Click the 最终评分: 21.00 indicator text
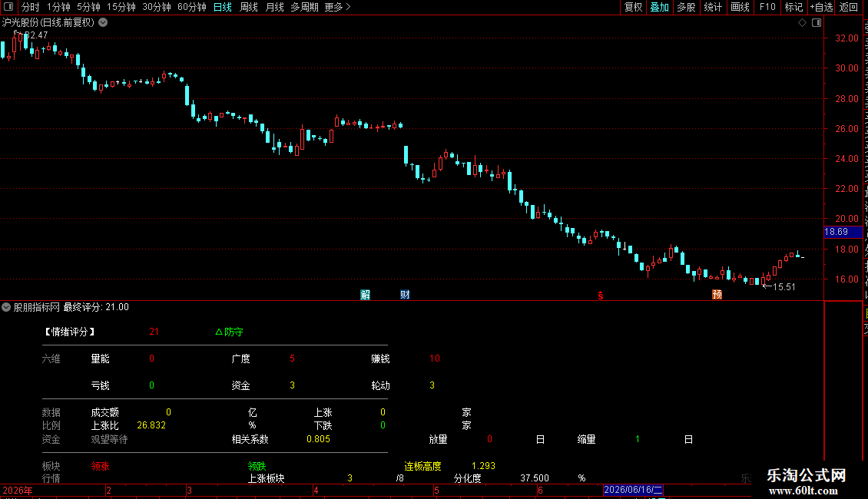 [x=96, y=307]
